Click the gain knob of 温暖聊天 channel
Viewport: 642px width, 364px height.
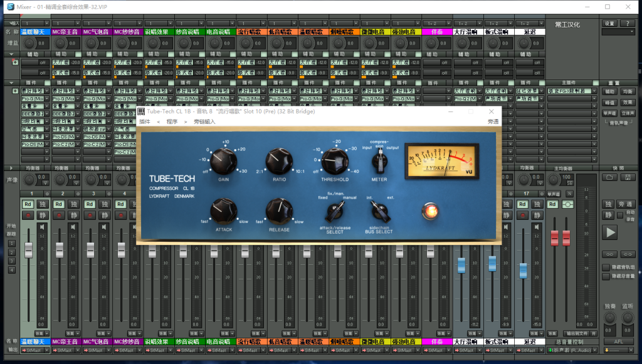pos(29,43)
